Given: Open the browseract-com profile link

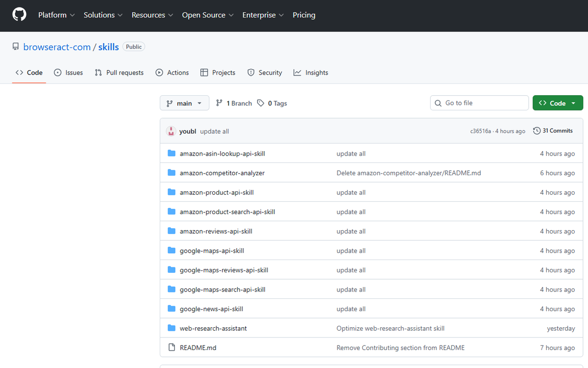Looking at the screenshot, I should (x=57, y=47).
